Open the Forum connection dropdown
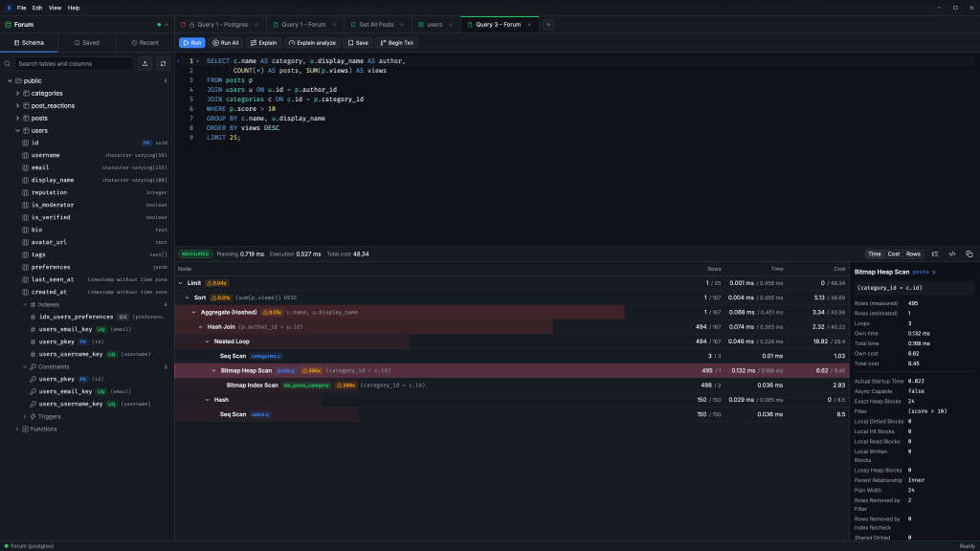This screenshot has height=551, width=980. tap(167, 25)
